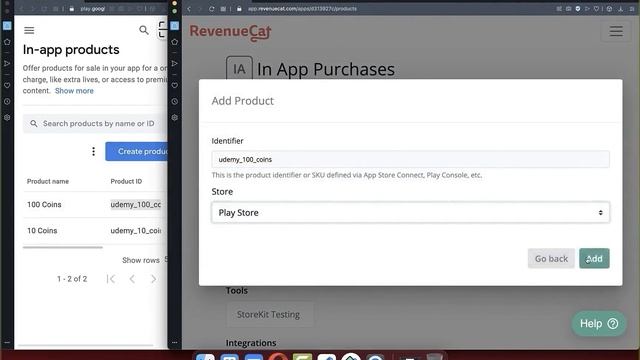Screen dimensions: 640x360
Task: Open history clock in RevenueCat window sidebar
Action: [174, 101]
